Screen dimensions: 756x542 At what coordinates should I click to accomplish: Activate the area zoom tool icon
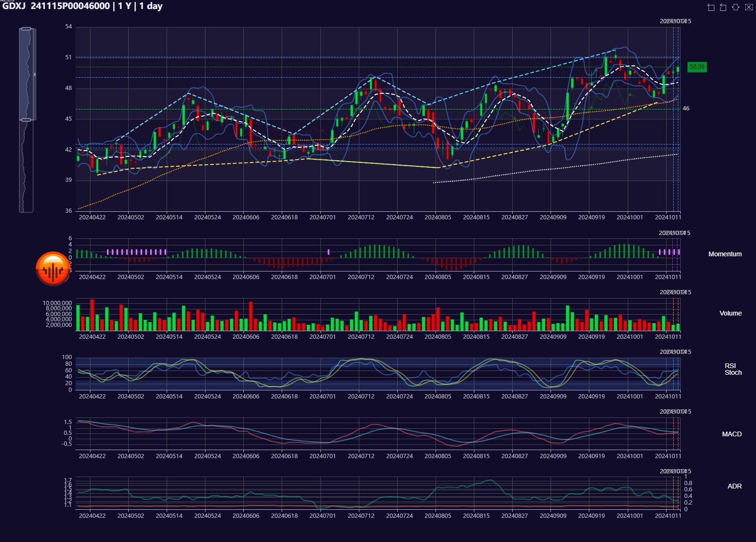tap(711, 7)
